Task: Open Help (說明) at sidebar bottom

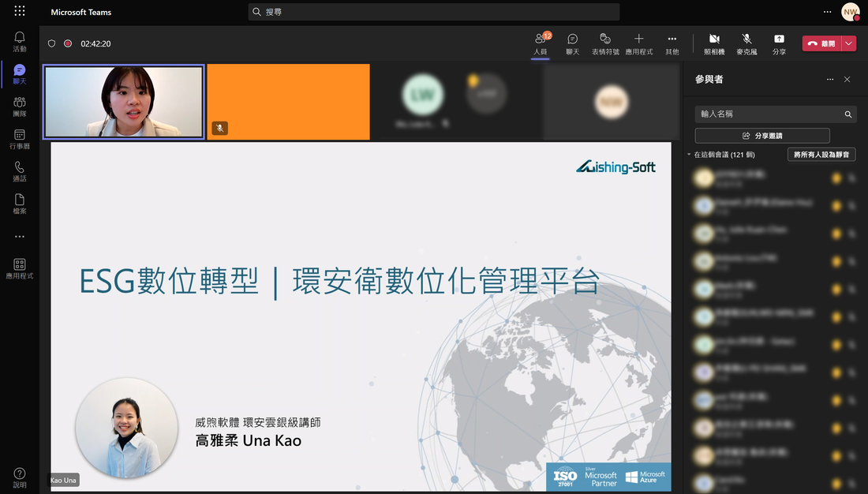Action: (x=20, y=478)
